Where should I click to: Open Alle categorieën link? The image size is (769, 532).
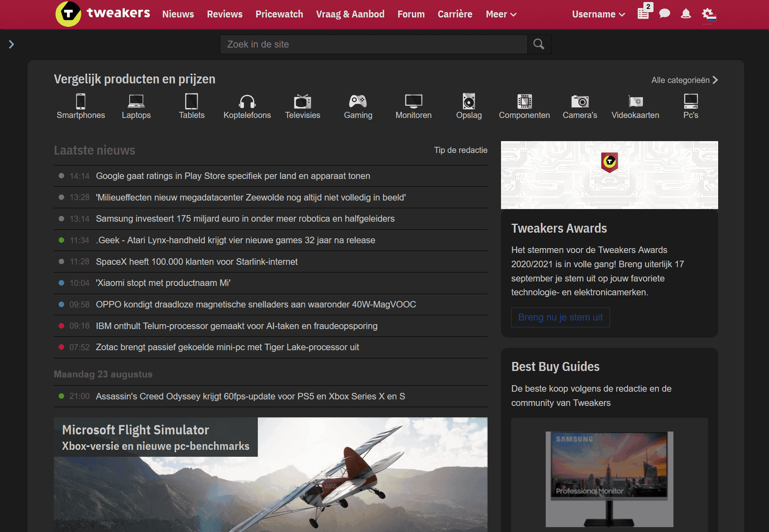(x=685, y=80)
